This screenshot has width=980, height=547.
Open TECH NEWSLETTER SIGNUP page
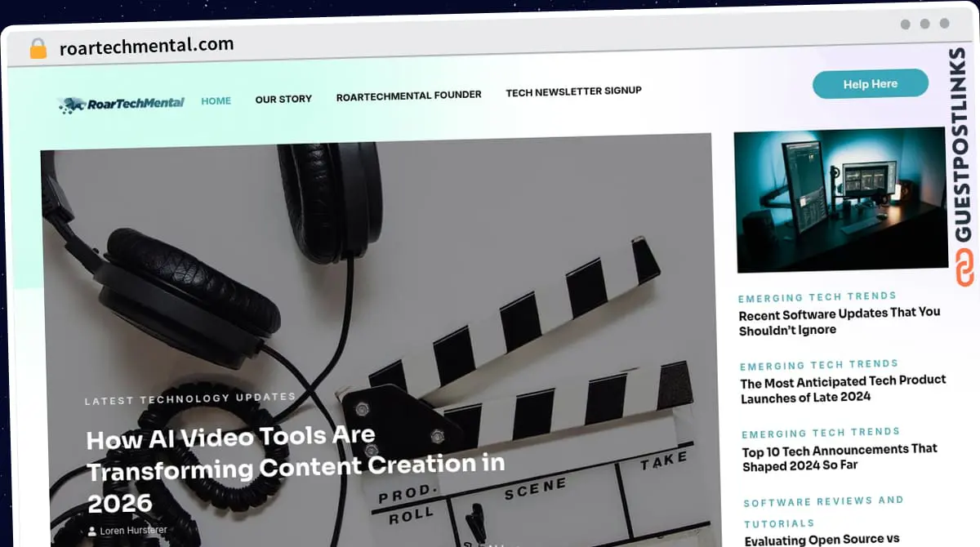pyautogui.click(x=573, y=91)
